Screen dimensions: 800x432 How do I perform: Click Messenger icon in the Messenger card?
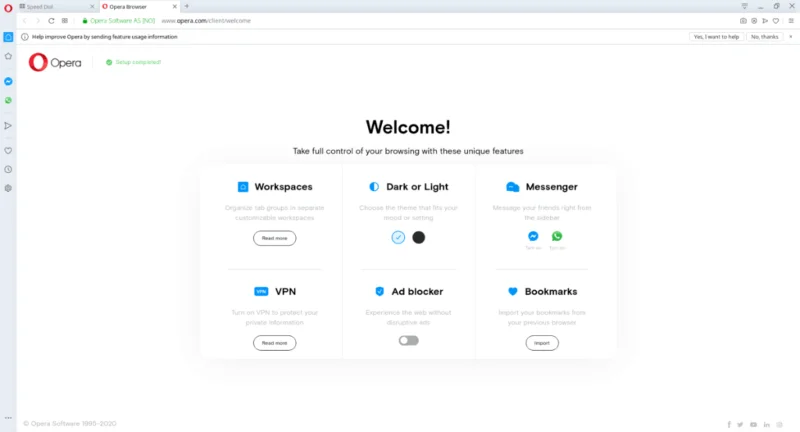533,236
